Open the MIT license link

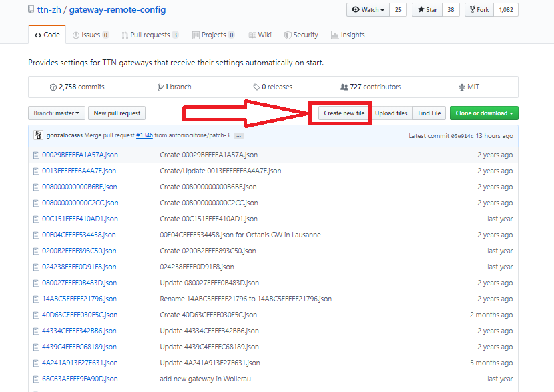[469, 87]
